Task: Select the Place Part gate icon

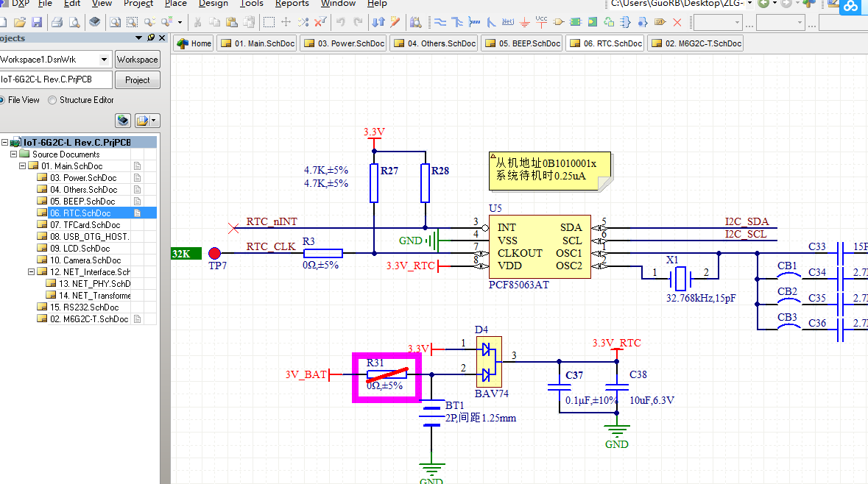Action: pos(559,22)
